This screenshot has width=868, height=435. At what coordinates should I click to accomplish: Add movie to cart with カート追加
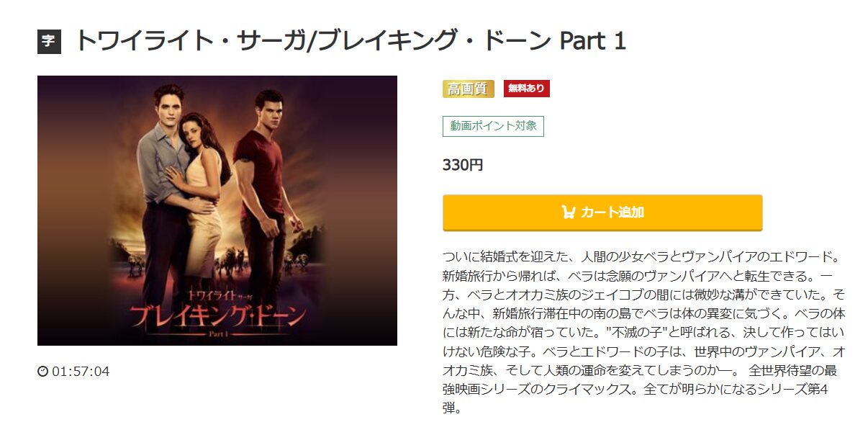point(602,212)
